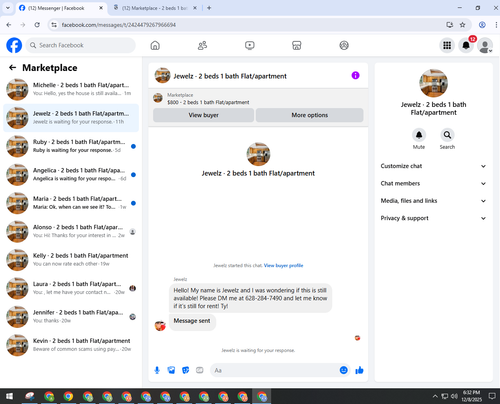Choose a sticker icon in composer
The height and width of the screenshot is (404, 500).
pyautogui.click(x=185, y=370)
